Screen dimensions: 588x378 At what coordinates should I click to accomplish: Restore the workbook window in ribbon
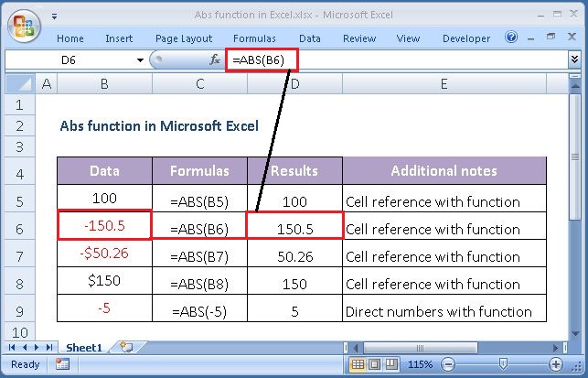tap(551, 37)
